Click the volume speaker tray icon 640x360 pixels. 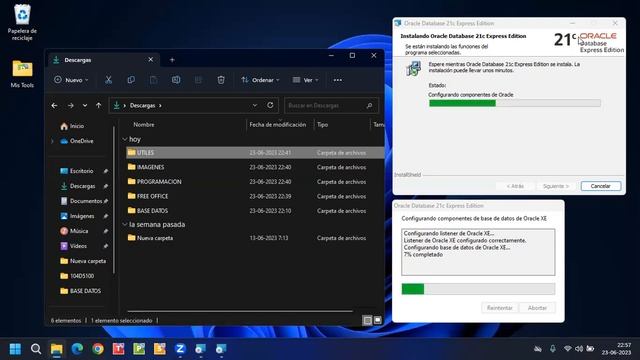tap(579, 349)
